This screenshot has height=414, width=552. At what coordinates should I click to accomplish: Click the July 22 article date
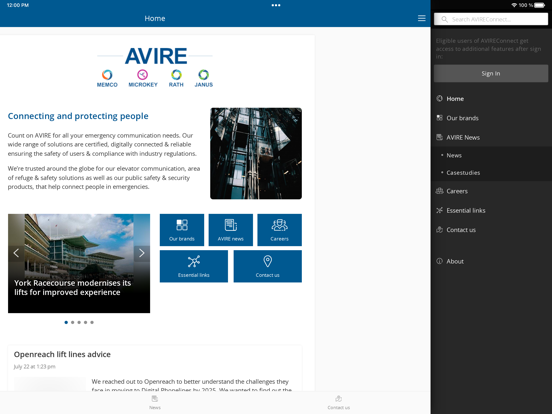click(34, 366)
